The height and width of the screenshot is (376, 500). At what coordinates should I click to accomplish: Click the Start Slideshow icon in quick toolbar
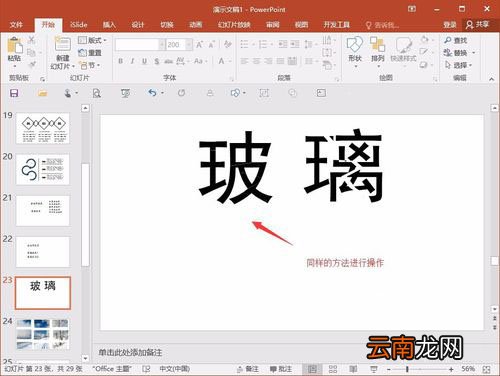pos(125,93)
